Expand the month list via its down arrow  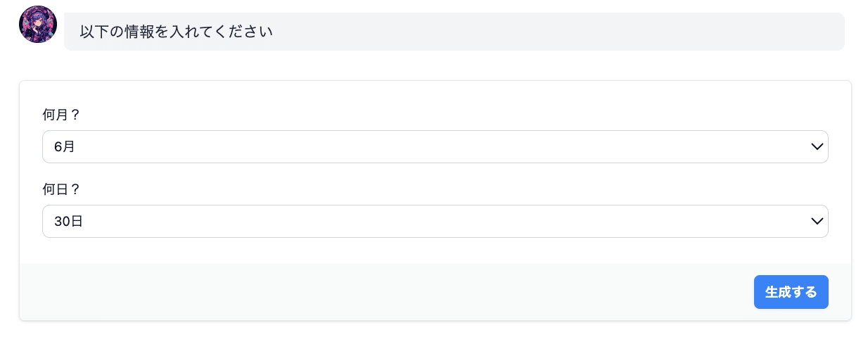pos(817,146)
